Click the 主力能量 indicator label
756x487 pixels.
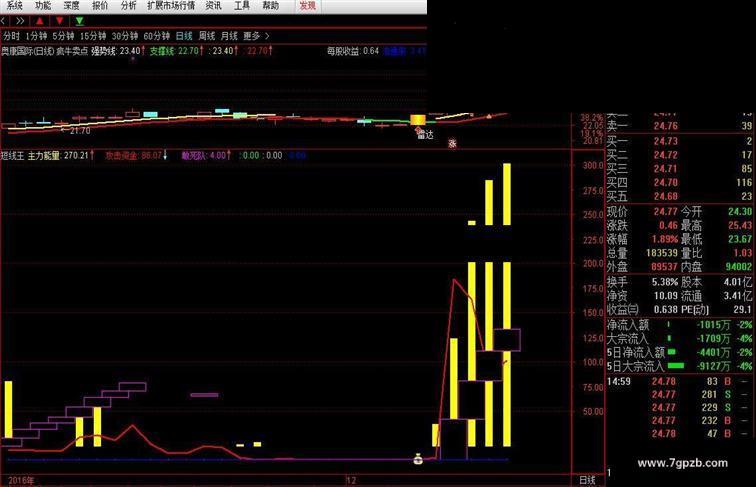(43, 156)
